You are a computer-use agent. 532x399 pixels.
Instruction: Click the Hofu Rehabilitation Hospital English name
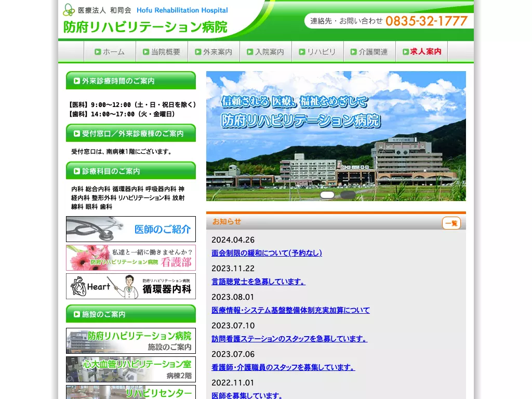pyautogui.click(x=182, y=10)
